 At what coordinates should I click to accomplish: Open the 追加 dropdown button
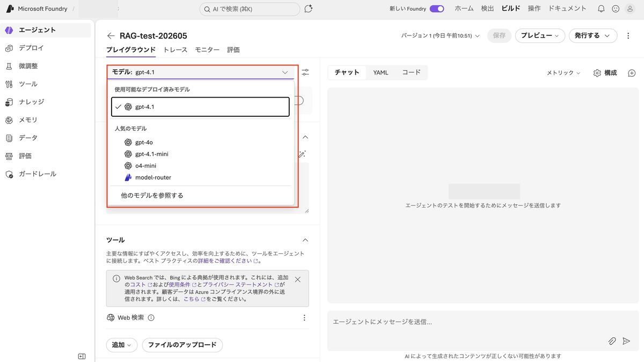(122, 345)
